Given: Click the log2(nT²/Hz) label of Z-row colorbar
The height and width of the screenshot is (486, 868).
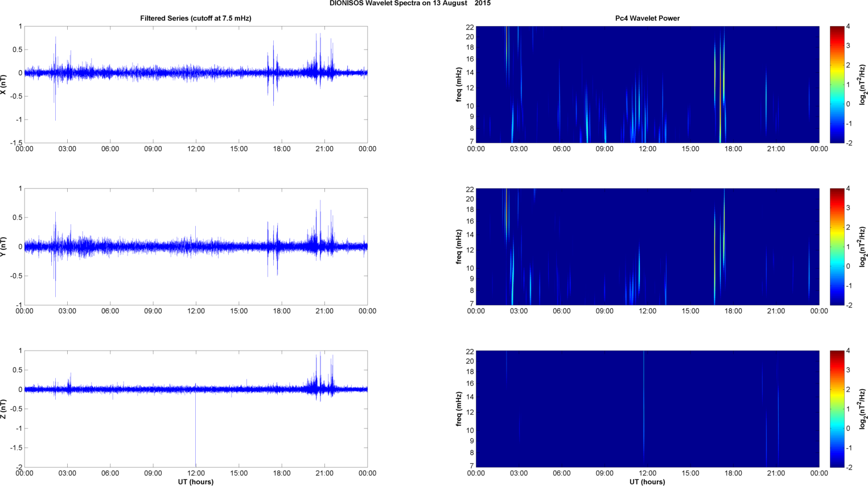Looking at the screenshot, I should coord(863,409).
